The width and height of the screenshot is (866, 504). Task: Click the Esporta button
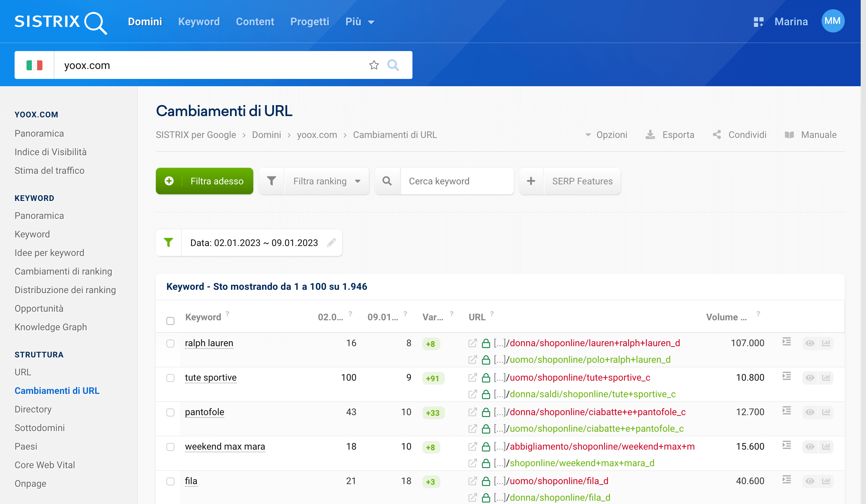(x=670, y=135)
